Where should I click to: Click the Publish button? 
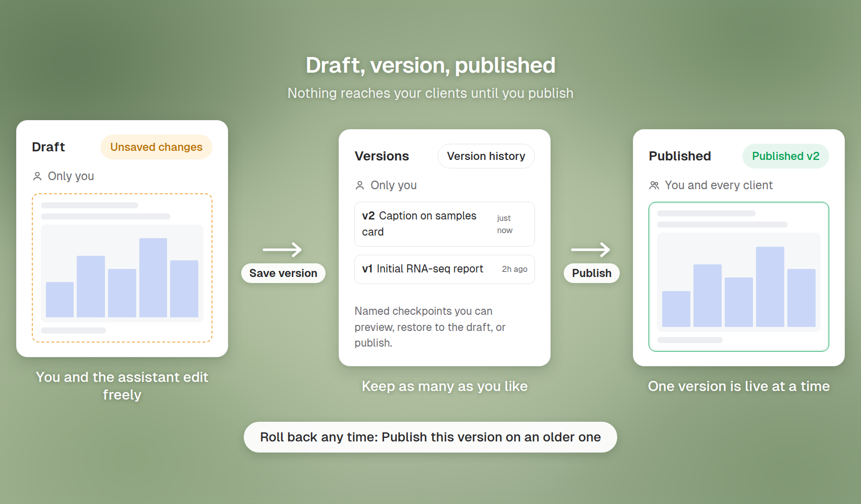[x=591, y=273]
